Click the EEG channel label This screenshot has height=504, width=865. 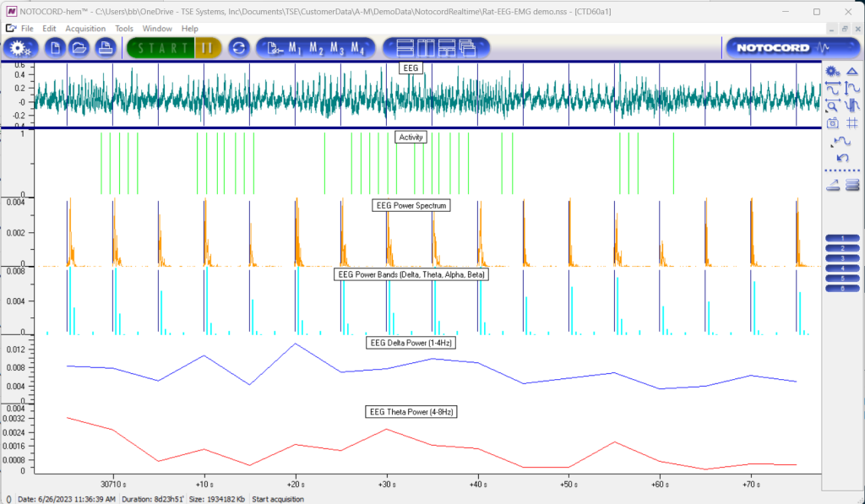tap(411, 68)
